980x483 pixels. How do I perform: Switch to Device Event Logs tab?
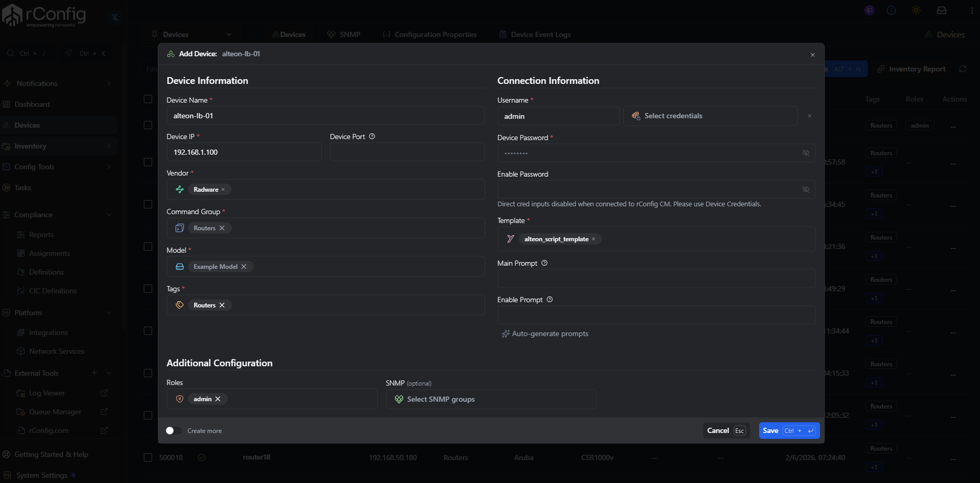[535, 34]
